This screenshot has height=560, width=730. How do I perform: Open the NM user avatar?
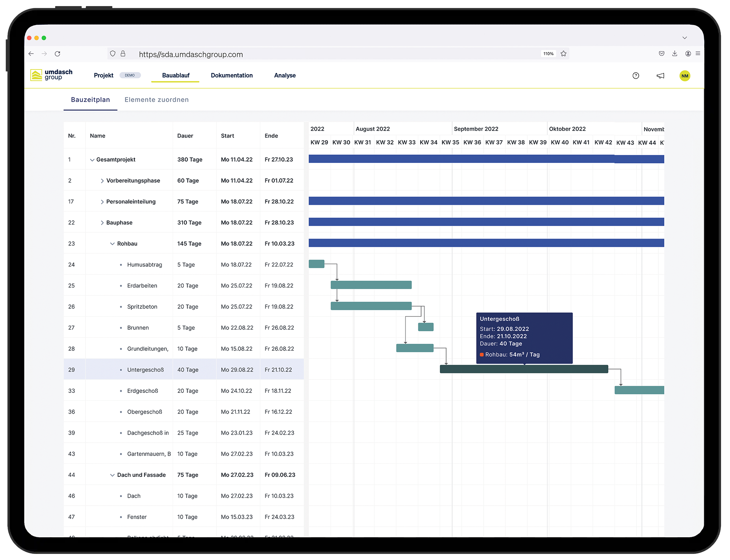[685, 75]
